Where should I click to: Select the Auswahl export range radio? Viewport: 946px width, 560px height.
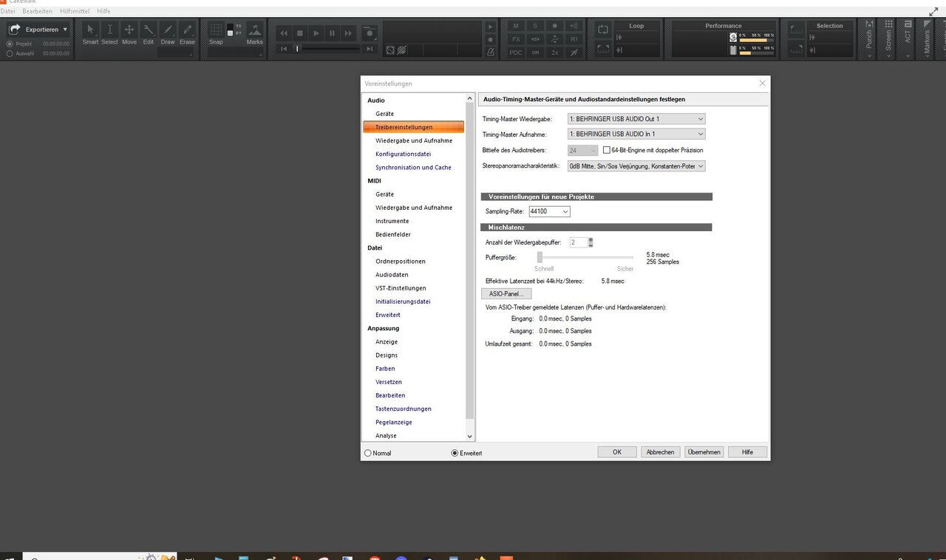click(x=10, y=53)
